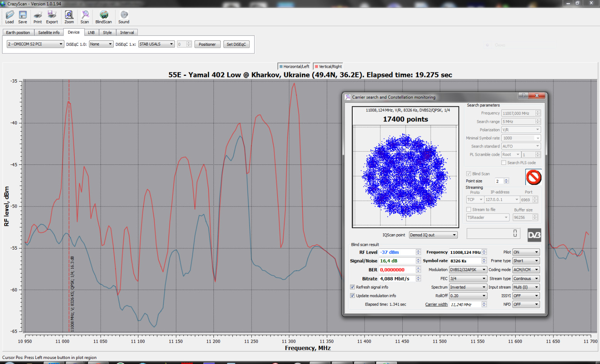Screen dimensions: 600x364
Task: Expand the IQScan point Demod IQ out dropdown
Action: coord(433,235)
